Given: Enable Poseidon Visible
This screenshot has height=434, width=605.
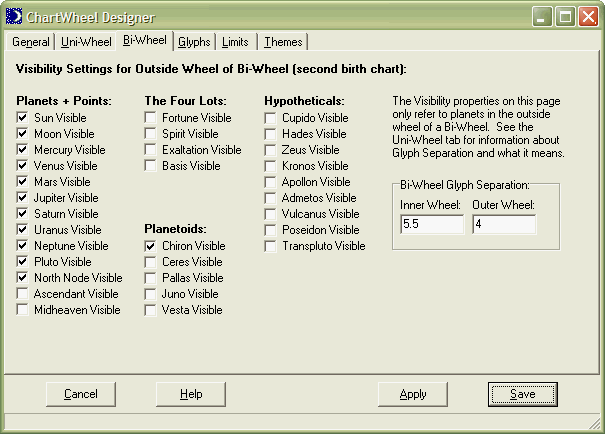Looking at the screenshot, I should point(270,230).
